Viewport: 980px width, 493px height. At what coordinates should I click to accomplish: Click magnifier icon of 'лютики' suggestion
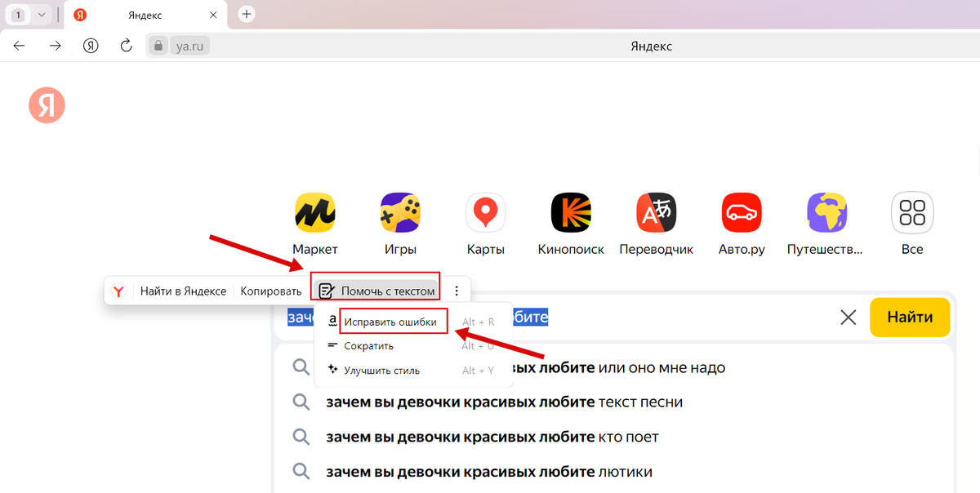pyautogui.click(x=301, y=472)
